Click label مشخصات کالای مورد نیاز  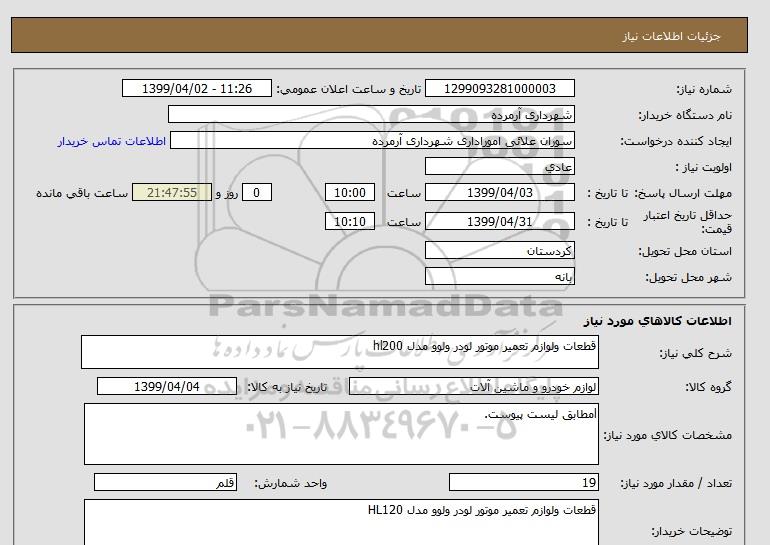pos(667,435)
